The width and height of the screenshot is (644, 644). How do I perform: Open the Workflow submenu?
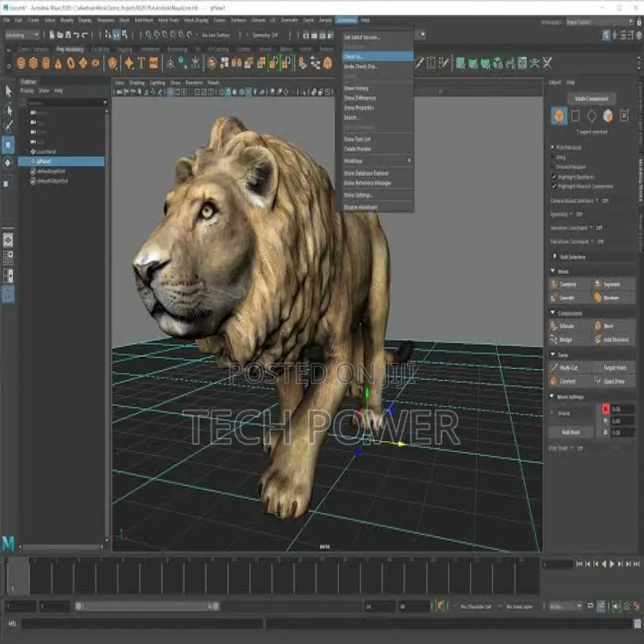pos(378,161)
